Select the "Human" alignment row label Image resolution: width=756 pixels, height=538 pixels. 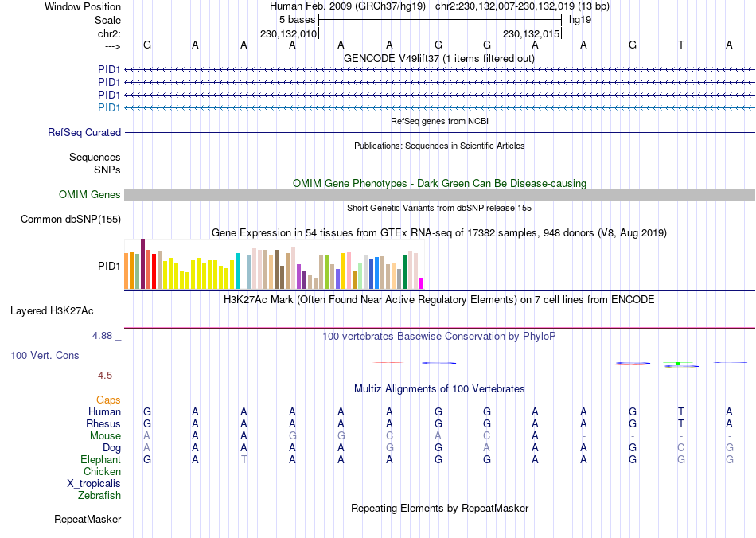coord(104,411)
